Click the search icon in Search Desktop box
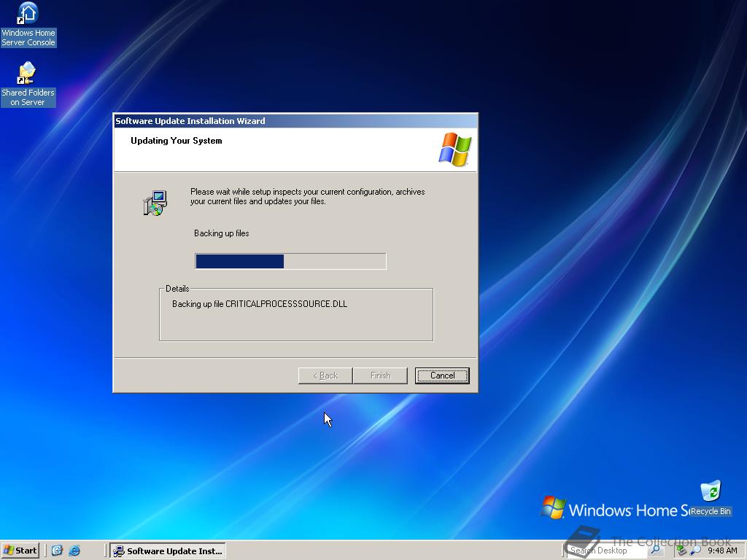Image resolution: width=747 pixels, height=560 pixels. [x=656, y=551]
